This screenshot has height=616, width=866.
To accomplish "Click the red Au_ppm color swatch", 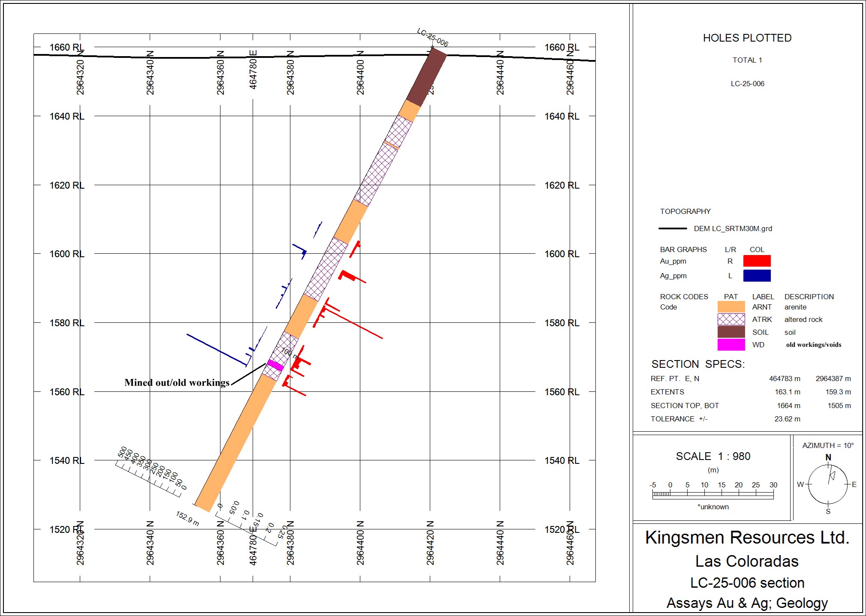I will (757, 261).
